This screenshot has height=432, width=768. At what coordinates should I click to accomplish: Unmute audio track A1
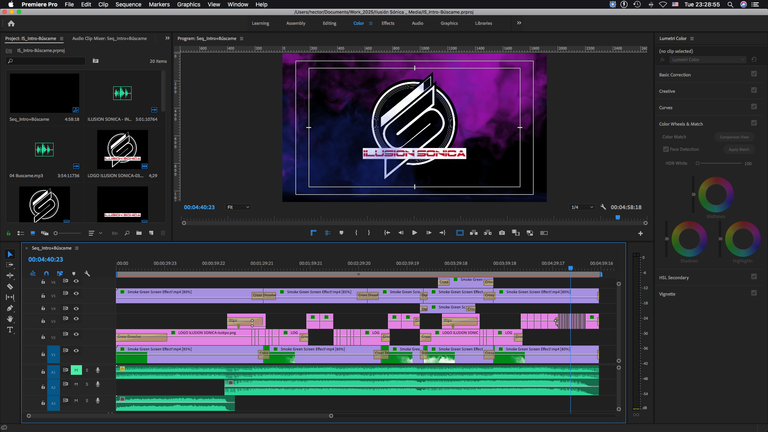point(76,370)
